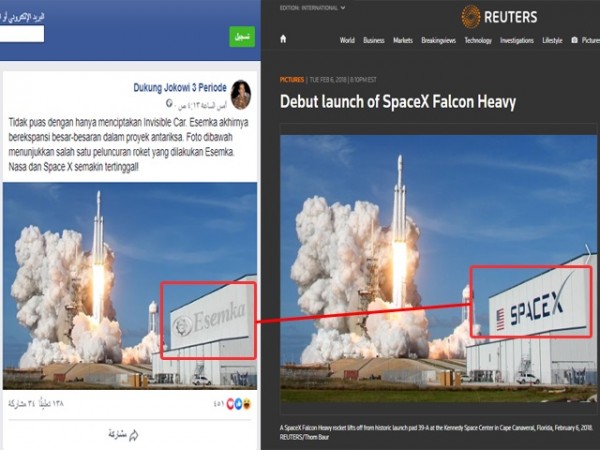Viewport: 600px width, 450px height.
Task: Click the Dukung Jokowi 3 Periode profile picture
Action: pos(241,95)
